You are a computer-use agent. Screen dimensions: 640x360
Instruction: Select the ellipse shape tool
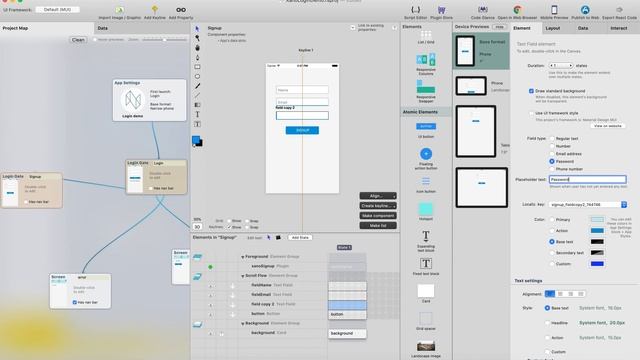[197, 76]
